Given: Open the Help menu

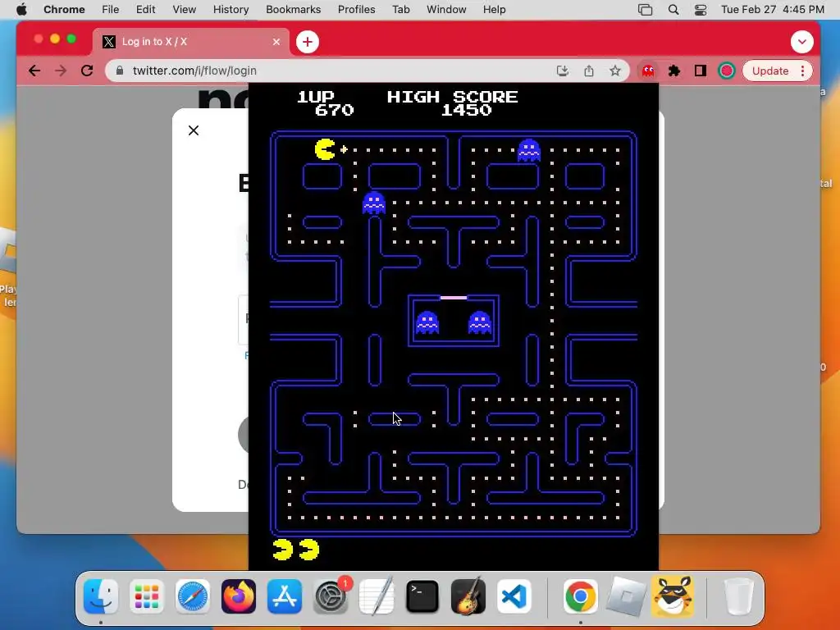Looking at the screenshot, I should (x=494, y=10).
